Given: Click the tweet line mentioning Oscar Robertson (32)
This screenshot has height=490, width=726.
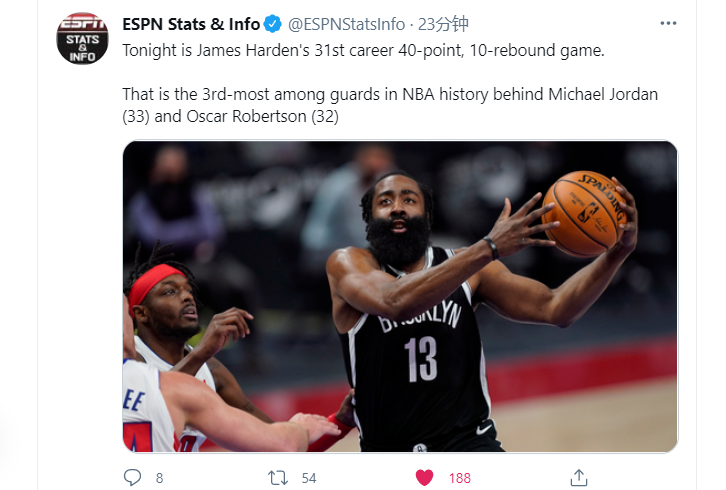Looking at the screenshot, I should (231, 116).
